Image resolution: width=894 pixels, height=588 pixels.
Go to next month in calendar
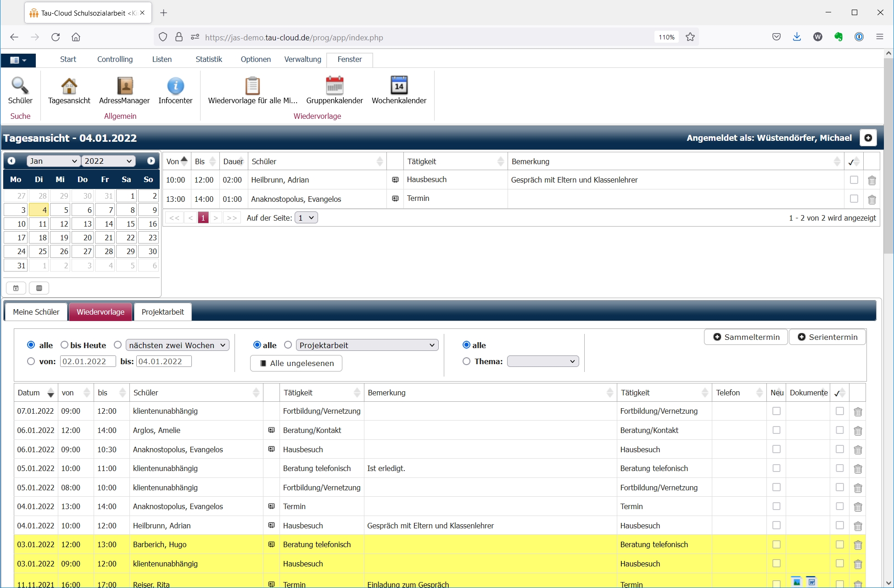coord(151,161)
